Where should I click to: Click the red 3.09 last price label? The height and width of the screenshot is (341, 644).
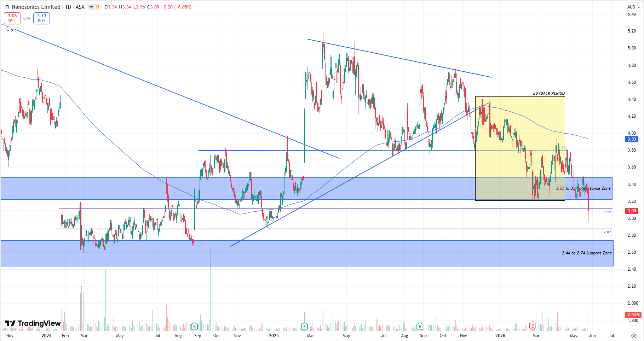click(632, 211)
